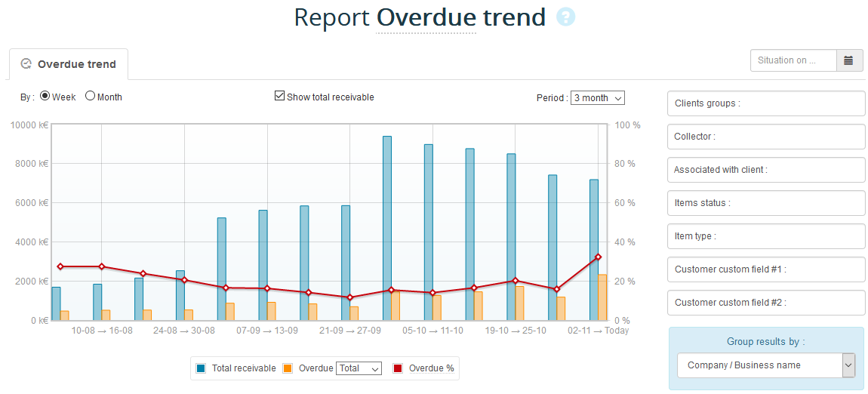Select the Month radio button
This screenshot has width=868, height=394.
[90, 96]
